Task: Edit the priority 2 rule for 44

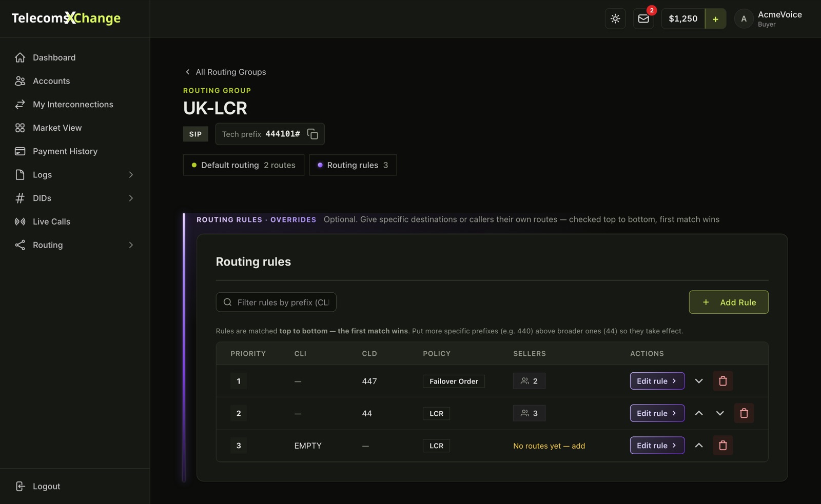Action: pos(657,413)
